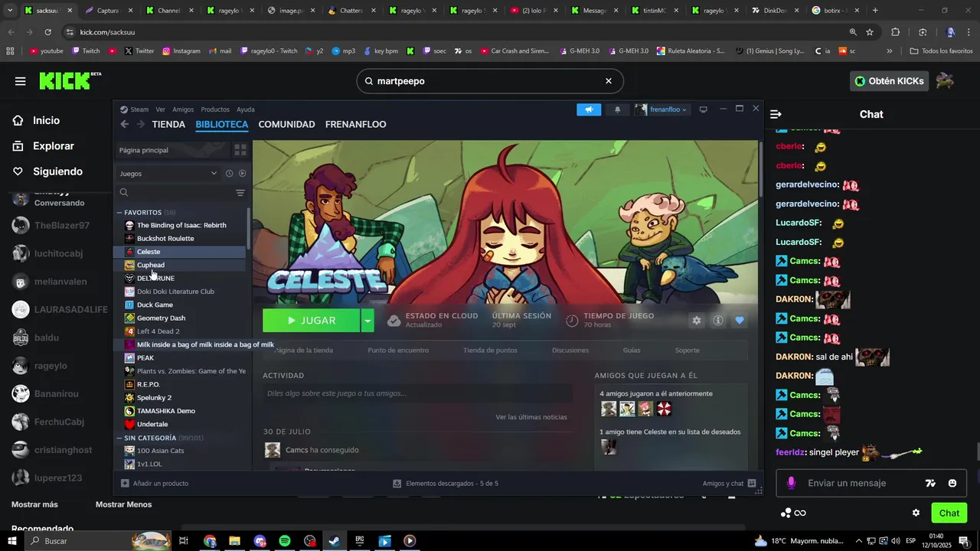Open the Amigos menu
The height and width of the screenshot is (551, 980).
click(183, 109)
